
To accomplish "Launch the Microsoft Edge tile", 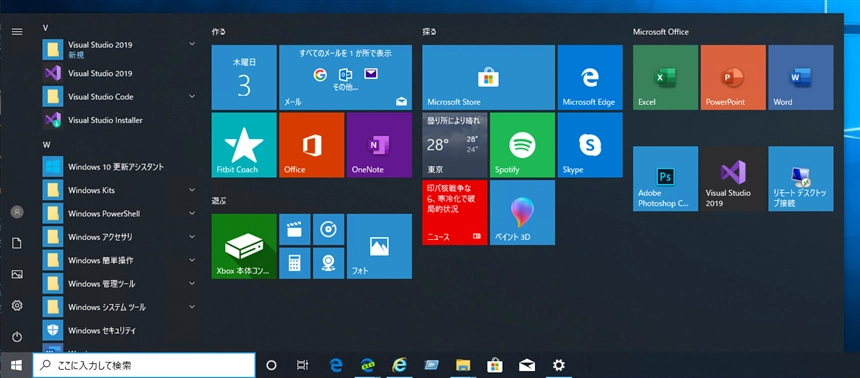I will (x=590, y=77).
